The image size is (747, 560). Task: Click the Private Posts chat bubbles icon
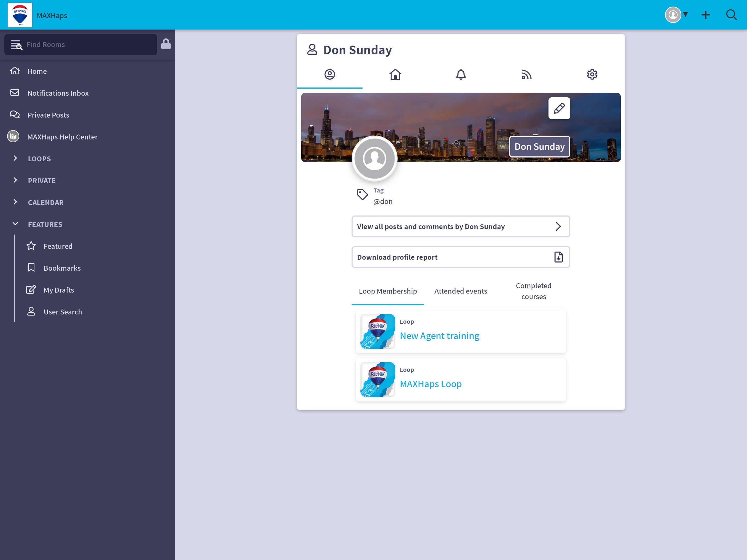point(14,115)
